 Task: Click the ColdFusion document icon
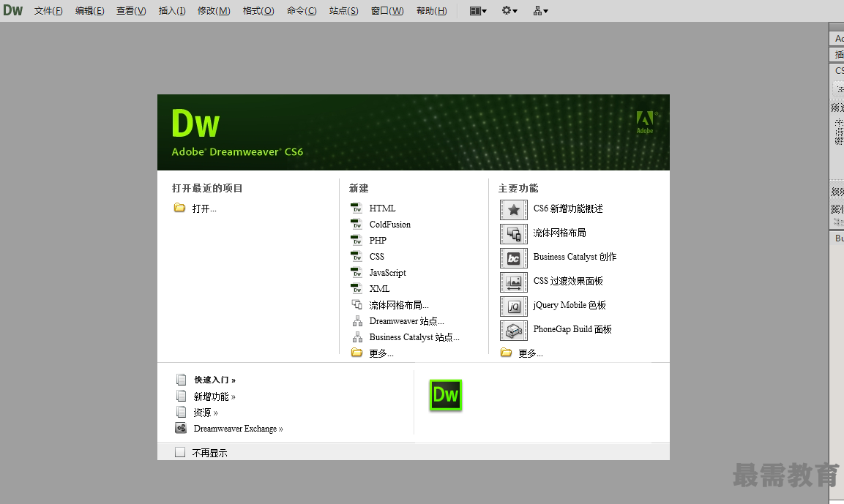(x=356, y=225)
